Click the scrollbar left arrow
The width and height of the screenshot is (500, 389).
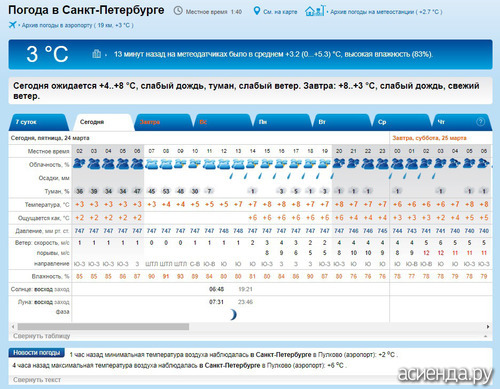pos(13,327)
